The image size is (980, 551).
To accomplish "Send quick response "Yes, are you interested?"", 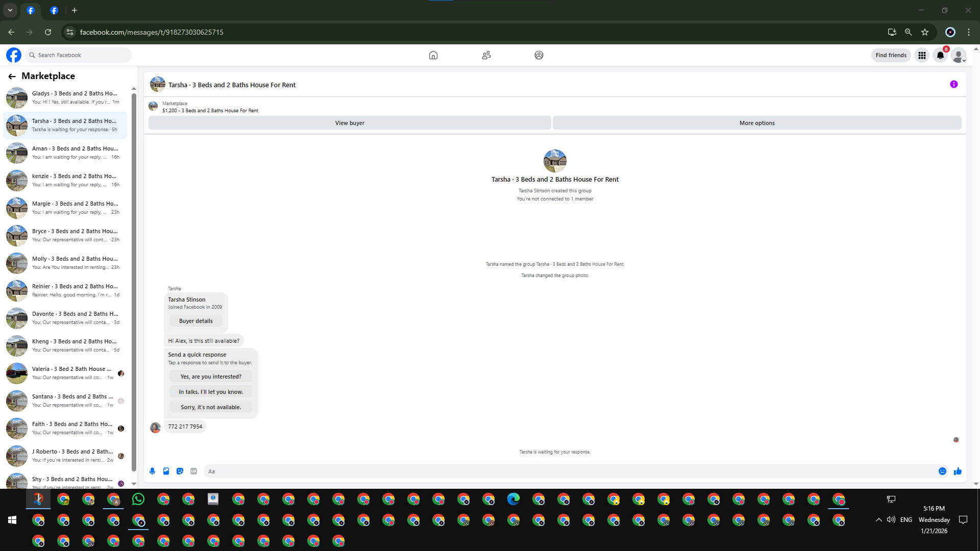I will pyautogui.click(x=211, y=377).
